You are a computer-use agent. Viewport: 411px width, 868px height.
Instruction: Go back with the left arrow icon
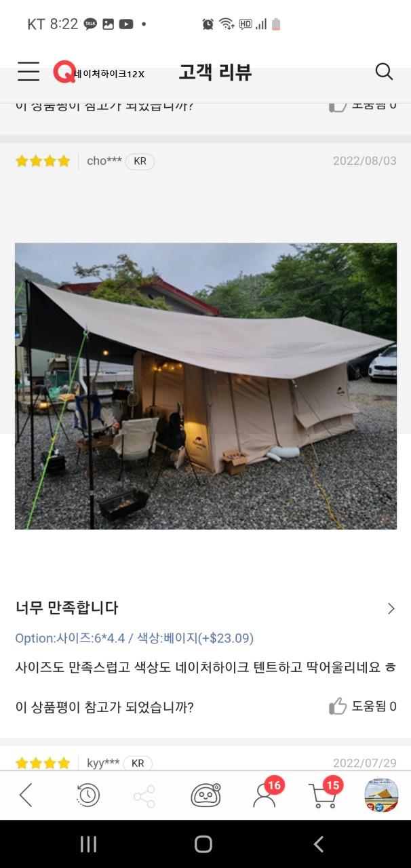pos(26,795)
